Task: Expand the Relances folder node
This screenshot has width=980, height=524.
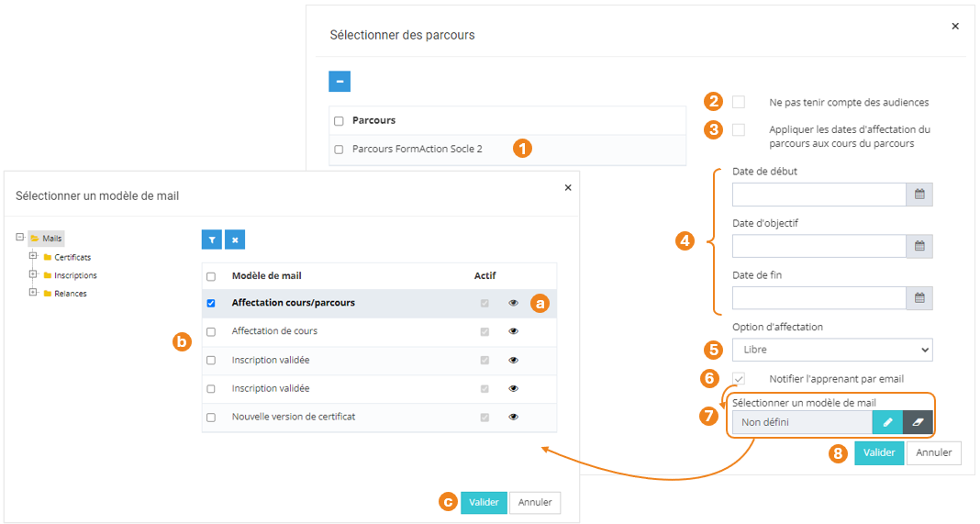Action: click(34, 293)
